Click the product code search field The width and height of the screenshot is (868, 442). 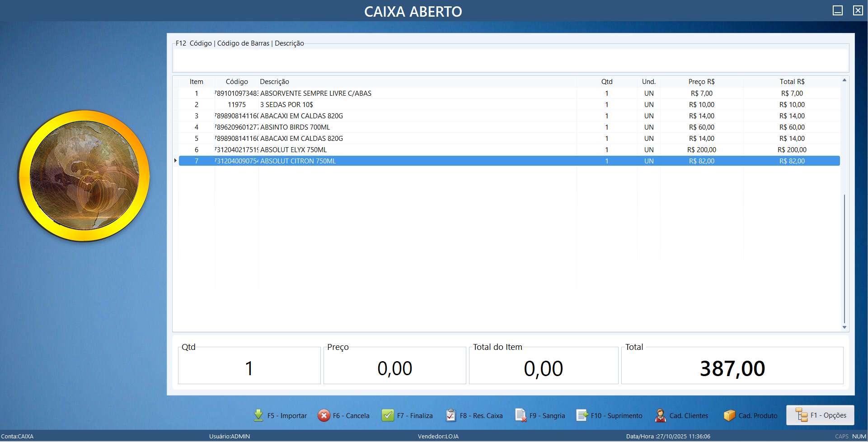point(511,60)
